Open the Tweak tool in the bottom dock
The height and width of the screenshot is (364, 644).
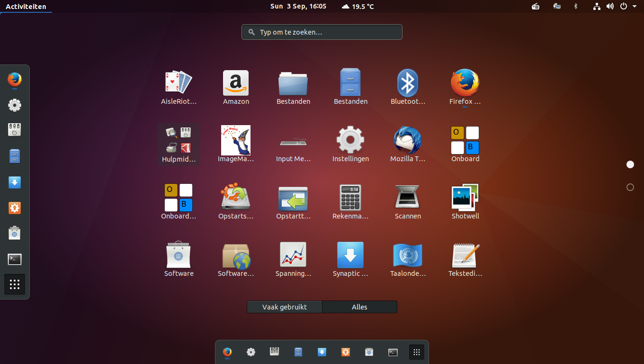coord(275,352)
